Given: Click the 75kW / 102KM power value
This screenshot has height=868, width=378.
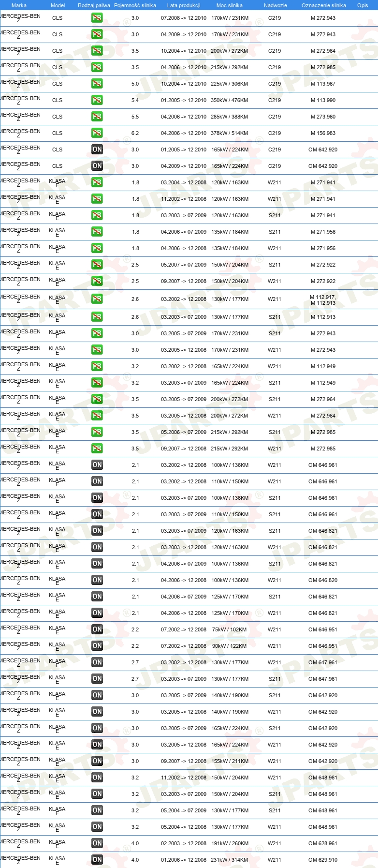Looking at the screenshot, I should 230,629.
